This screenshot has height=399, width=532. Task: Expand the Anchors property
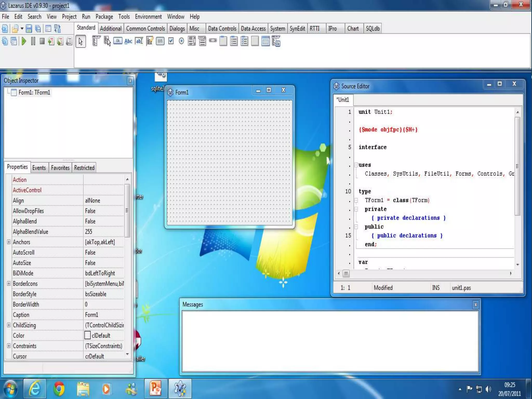coord(9,242)
